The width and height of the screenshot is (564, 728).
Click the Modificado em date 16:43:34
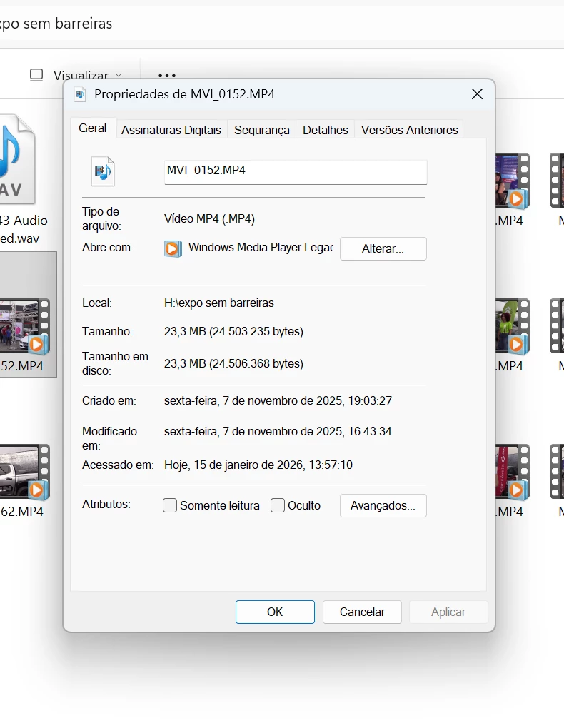(278, 431)
